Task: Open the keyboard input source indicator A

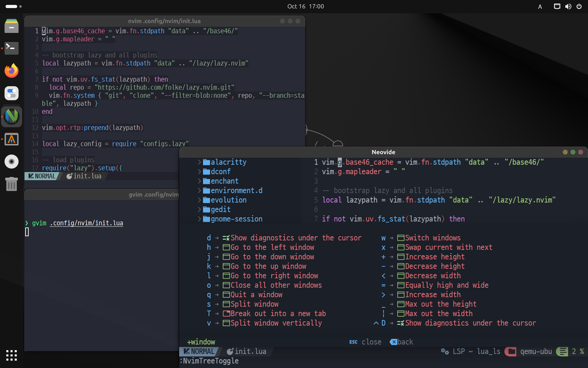Action: [540, 7]
